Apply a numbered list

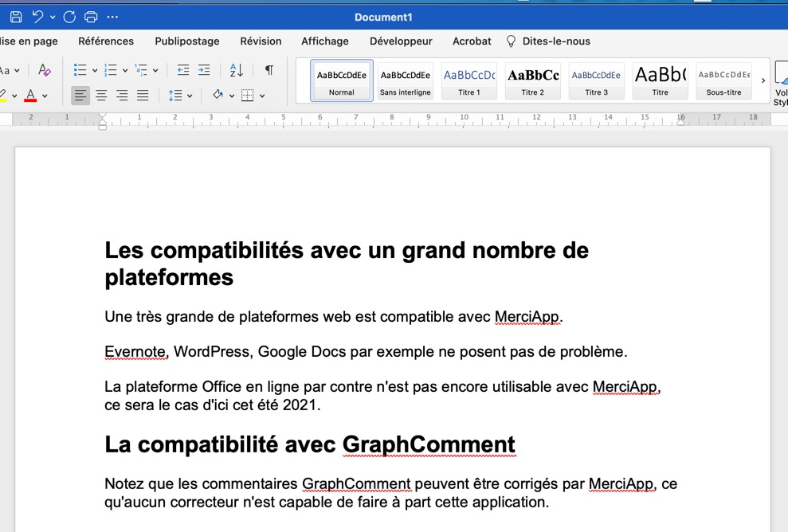click(x=110, y=70)
